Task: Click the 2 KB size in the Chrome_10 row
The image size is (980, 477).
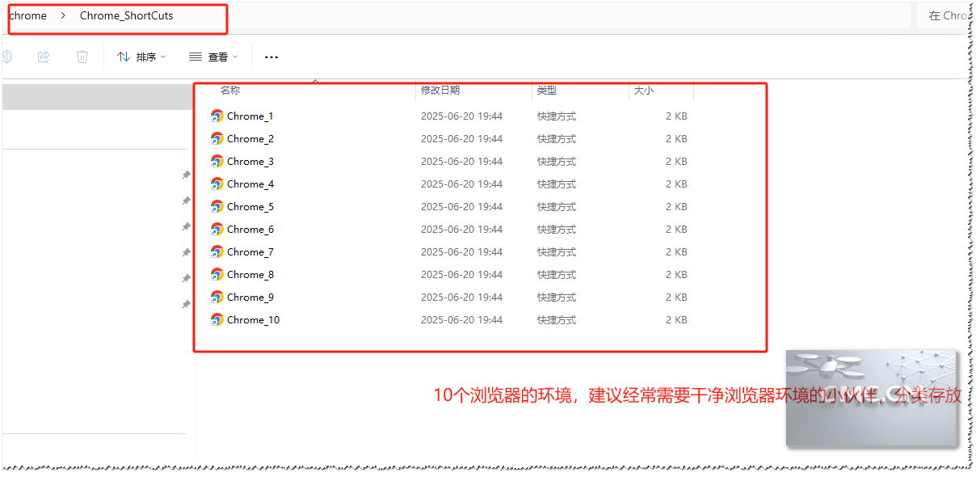Action: pos(676,319)
